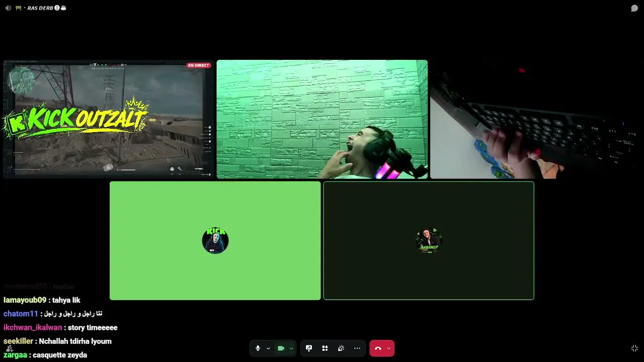Hang up with the red disconnect button
644x362 pixels.
(378, 348)
